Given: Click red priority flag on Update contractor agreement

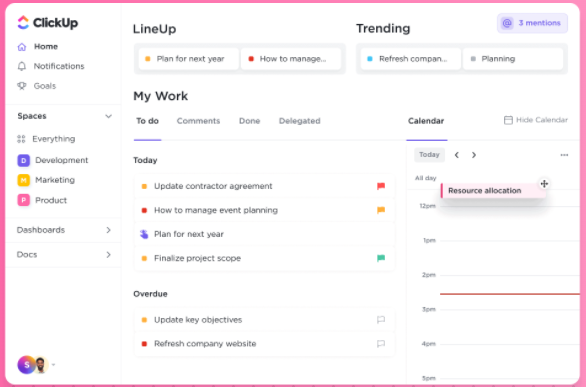Looking at the screenshot, I should (381, 186).
